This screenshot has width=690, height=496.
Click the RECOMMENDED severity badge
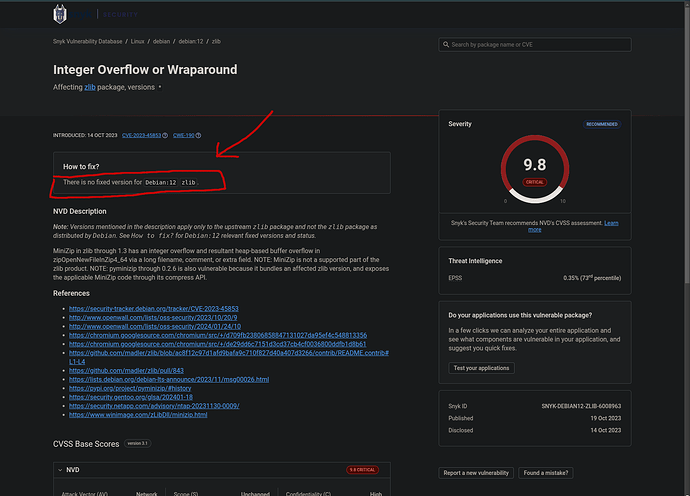point(602,124)
